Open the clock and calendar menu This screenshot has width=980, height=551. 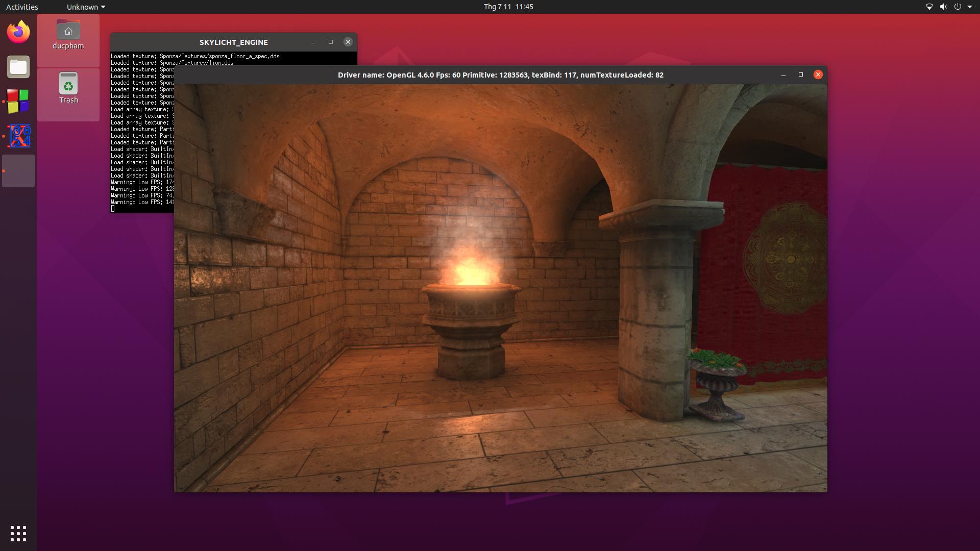coord(508,7)
